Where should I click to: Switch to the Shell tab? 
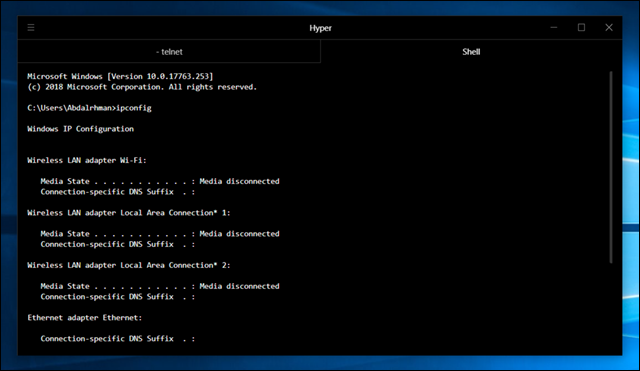(471, 52)
